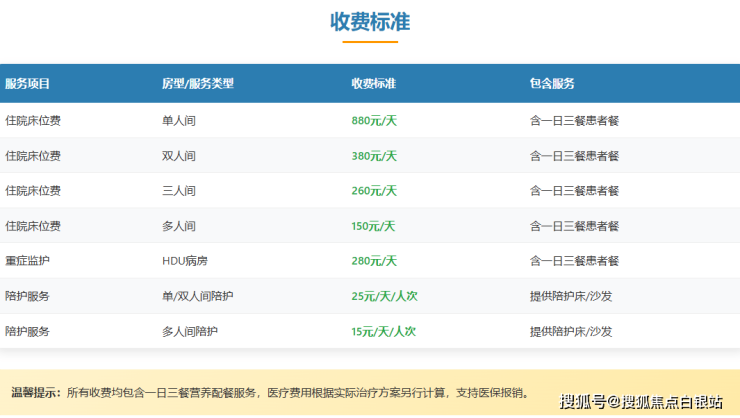Click the 服务项目 column header

(x=28, y=84)
